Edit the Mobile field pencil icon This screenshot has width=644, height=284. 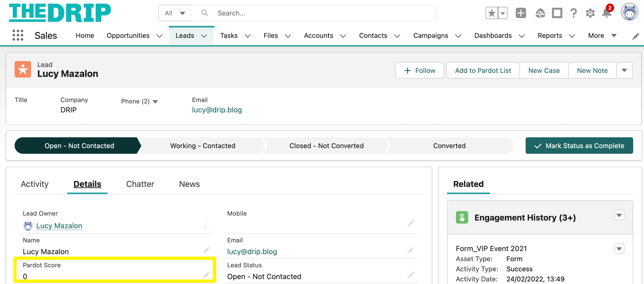(411, 223)
